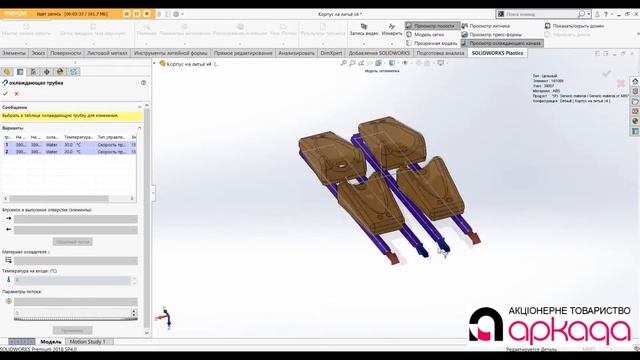The height and width of the screenshot is (360, 640).
Task: Click the inlet element field
Action: (76, 219)
